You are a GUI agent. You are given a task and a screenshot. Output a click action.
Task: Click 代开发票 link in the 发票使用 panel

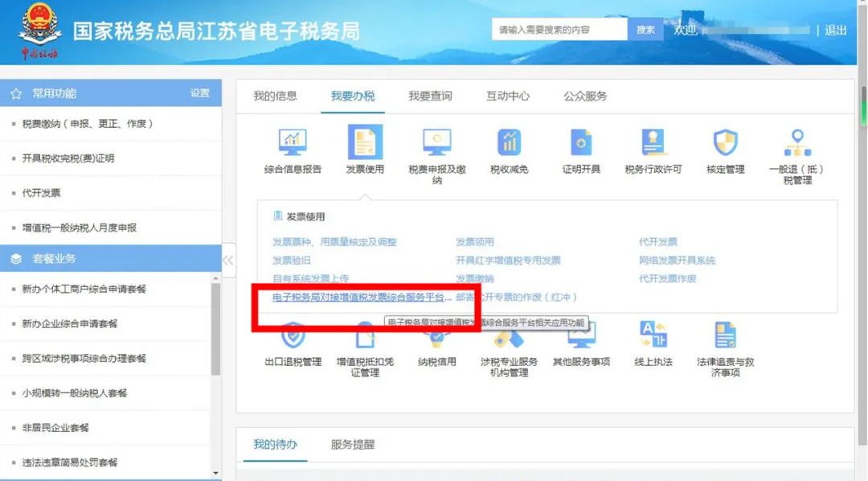[657, 242]
